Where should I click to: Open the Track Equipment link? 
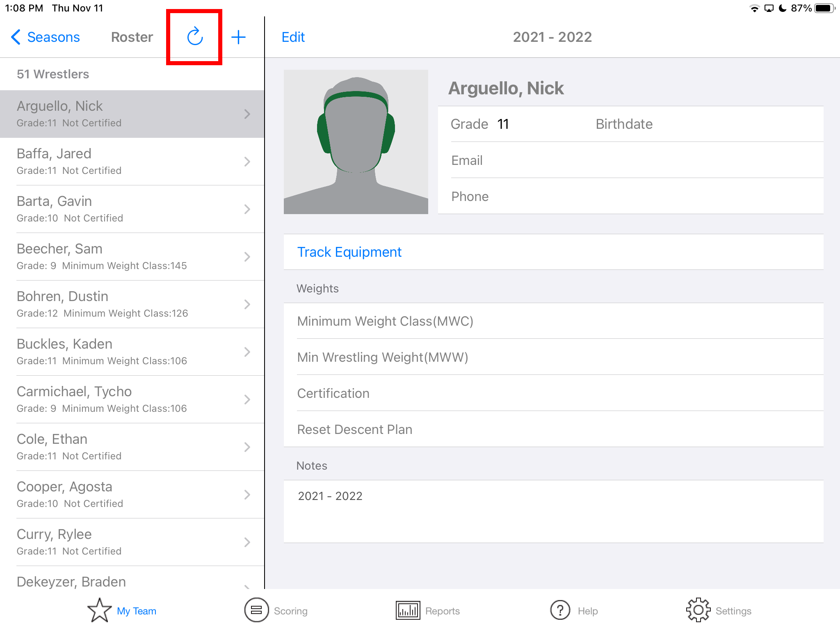349,252
